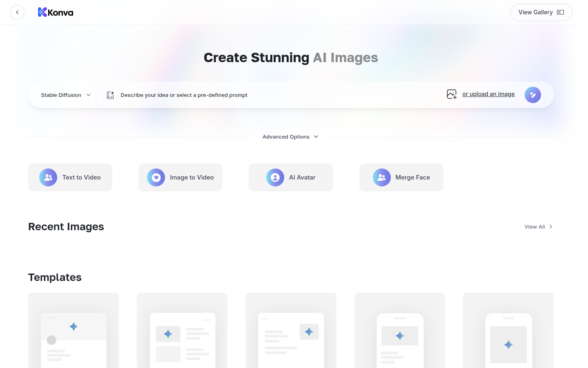Viewport: 588px width, 368px height.
Task: Open the 'or upload an image' link
Action: (x=488, y=94)
